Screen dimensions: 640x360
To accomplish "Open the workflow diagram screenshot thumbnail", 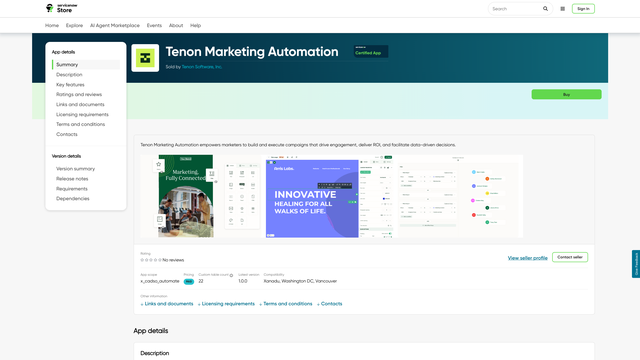I will [460, 196].
